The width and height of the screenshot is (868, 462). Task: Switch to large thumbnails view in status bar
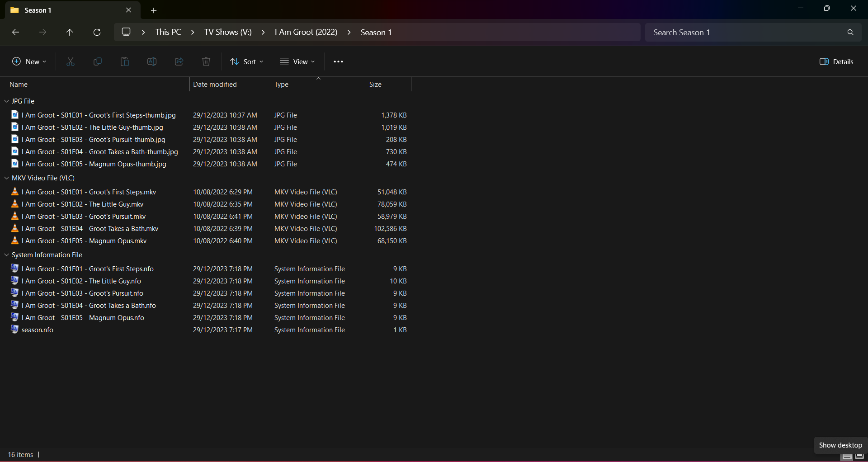[x=859, y=456]
